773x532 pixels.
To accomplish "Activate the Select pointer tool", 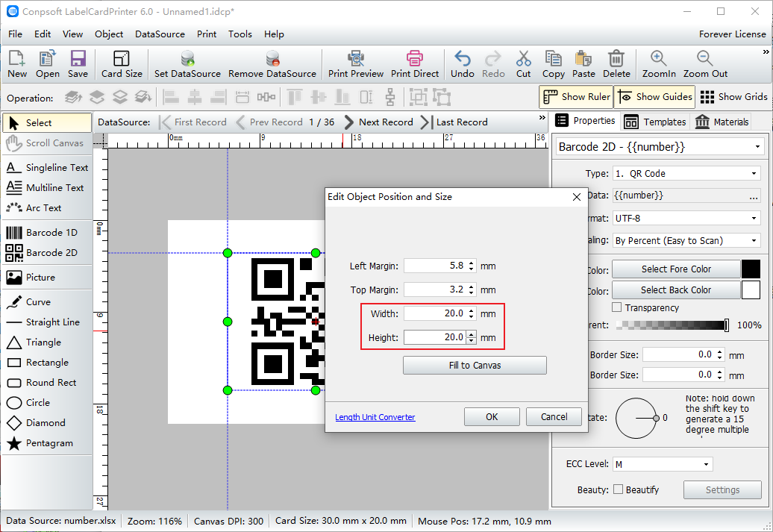I will tap(47, 123).
